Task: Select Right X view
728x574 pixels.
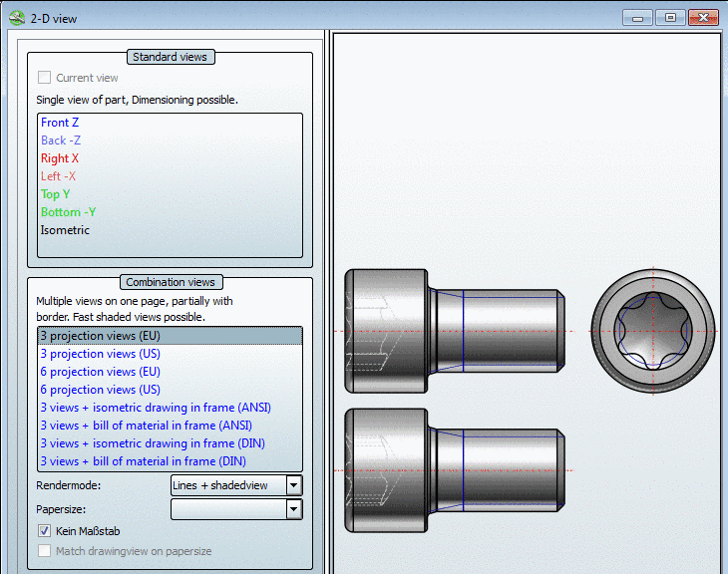Action: 60,158
